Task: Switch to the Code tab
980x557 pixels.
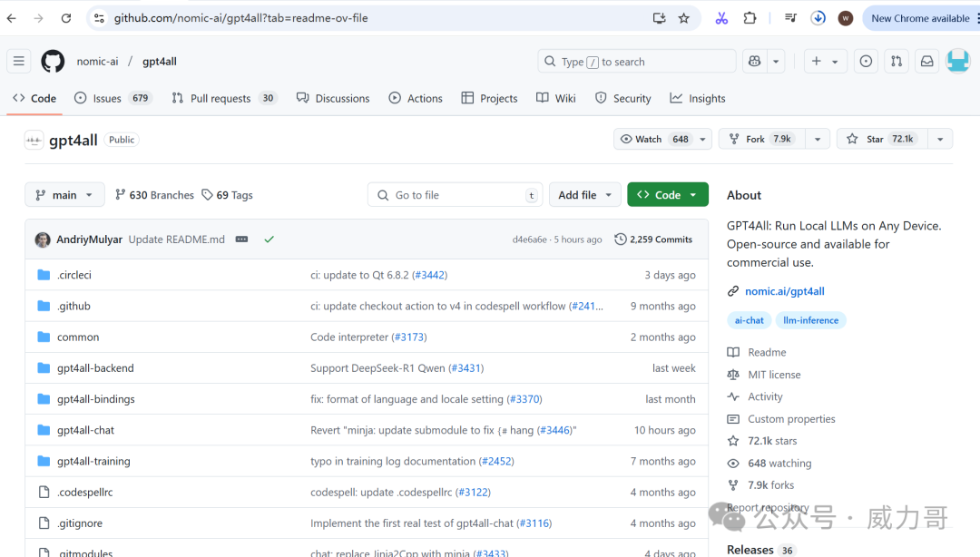Action: pyautogui.click(x=35, y=98)
